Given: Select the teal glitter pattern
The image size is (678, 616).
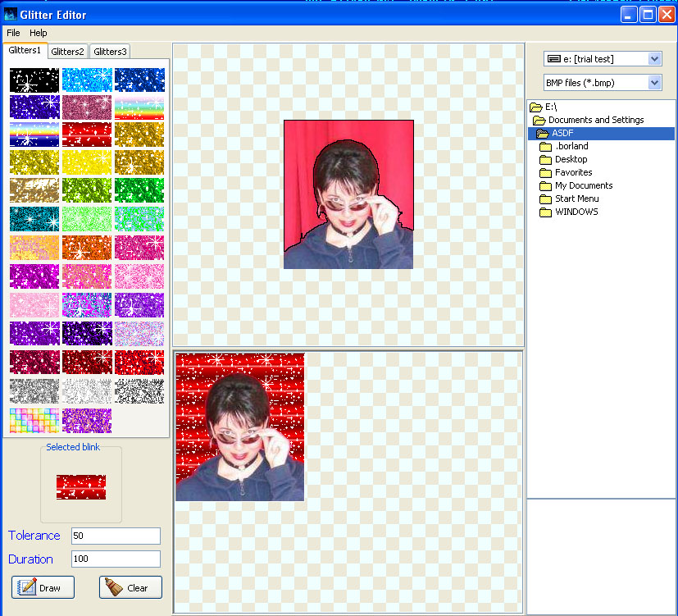Looking at the screenshot, I should [34, 218].
